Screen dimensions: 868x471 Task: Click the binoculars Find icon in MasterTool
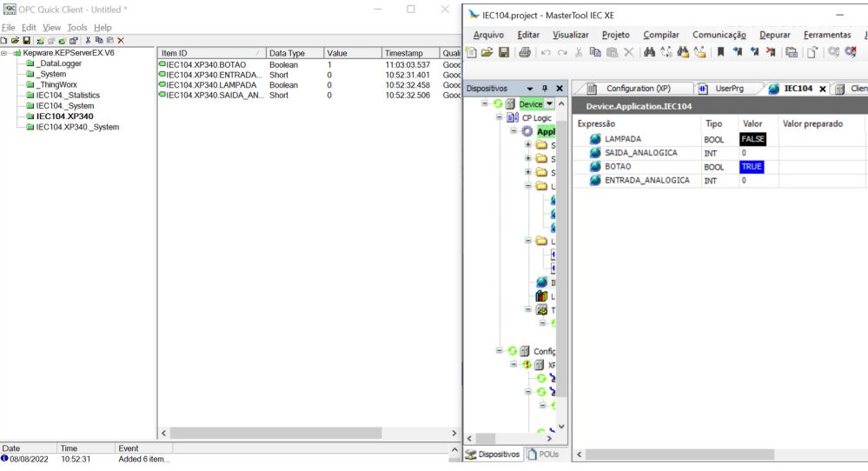coord(649,52)
